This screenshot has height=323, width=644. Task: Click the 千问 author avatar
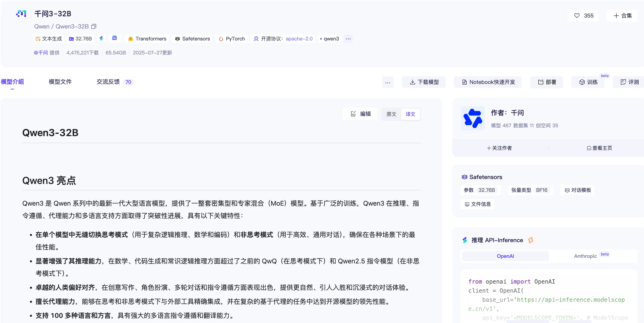click(473, 118)
